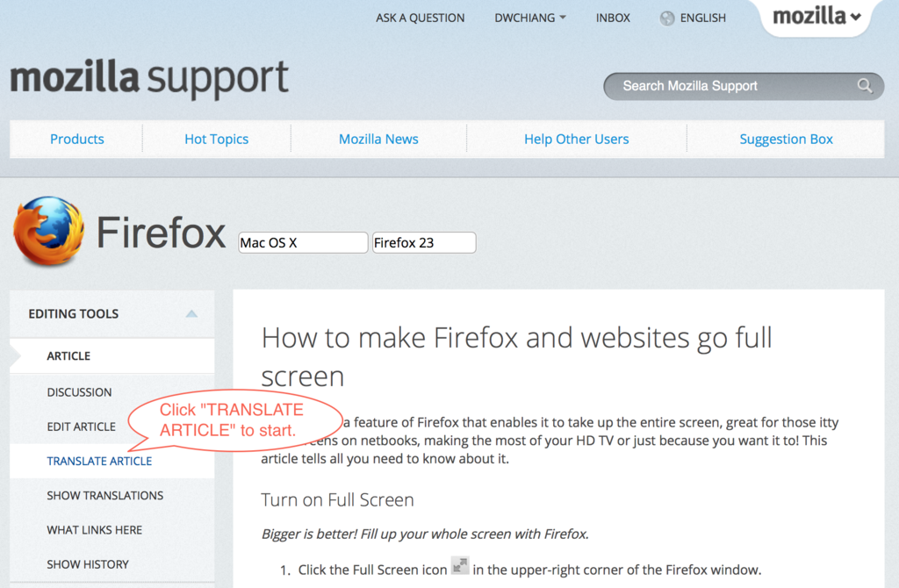The image size is (899, 588).
Task: Open Mozilla News
Action: (378, 139)
